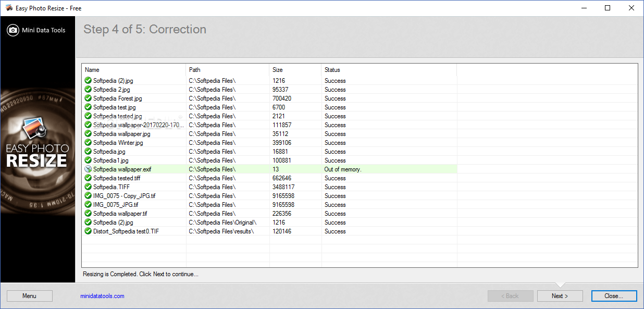Click success icon for Softpedia (2).jpg in Softpedia Files
The width and height of the screenshot is (644, 309).
[88, 81]
